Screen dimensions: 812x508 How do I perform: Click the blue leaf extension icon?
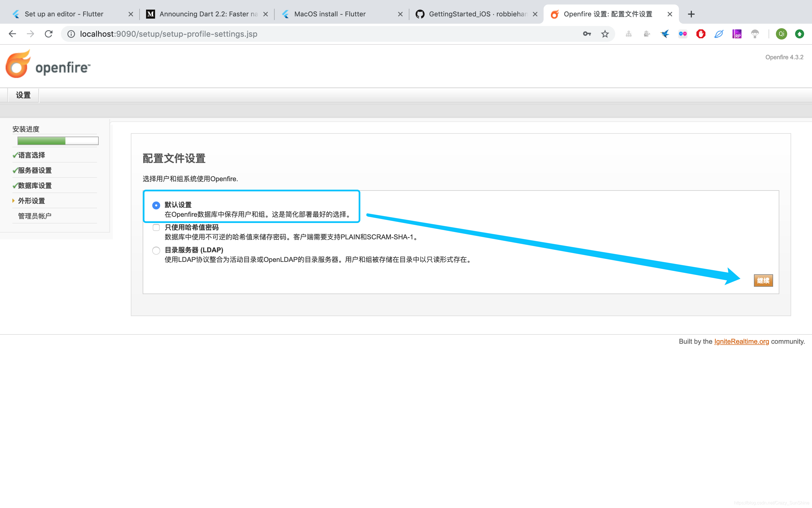[719, 34]
